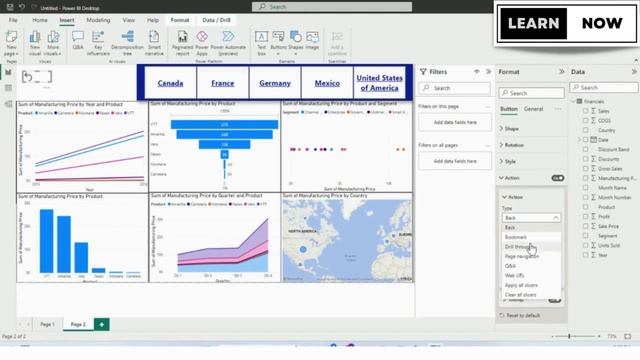
Task: Adjust the zoom slider in status bar
Action: tap(569, 336)
